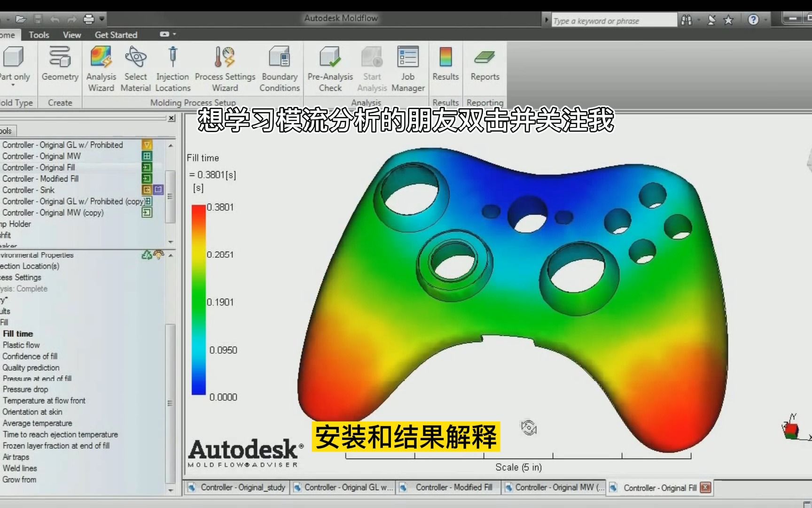The width and height of the screenshot is (812, 508).
Task: Select the Pressure drop result
Action: [x=25, y=389]
